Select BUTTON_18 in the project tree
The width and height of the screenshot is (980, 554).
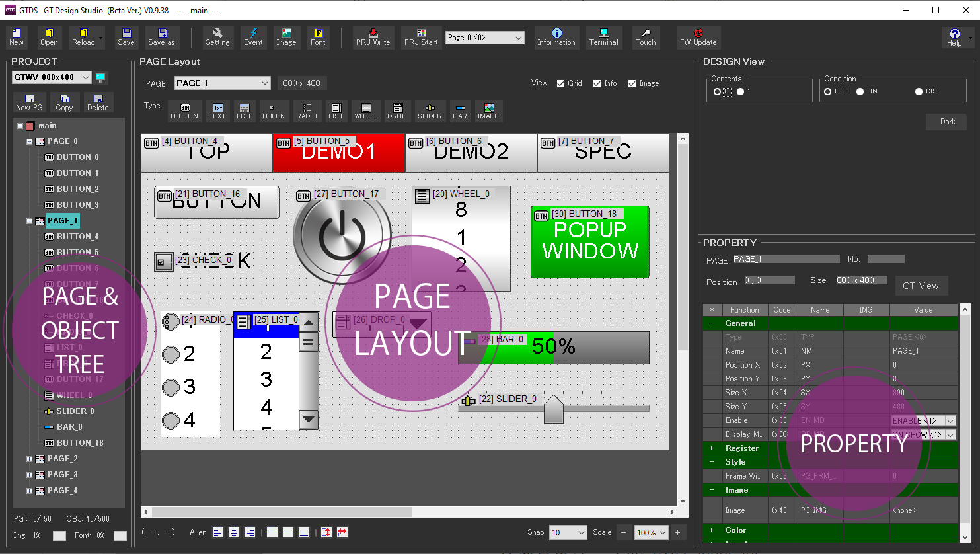(80, 443)
